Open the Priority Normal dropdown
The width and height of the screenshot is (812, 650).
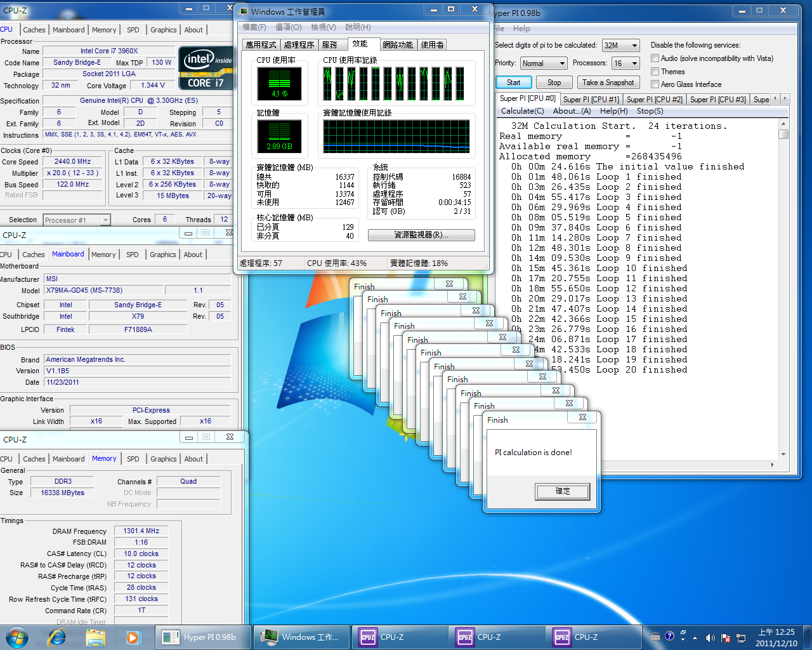[x=544, y=63]
